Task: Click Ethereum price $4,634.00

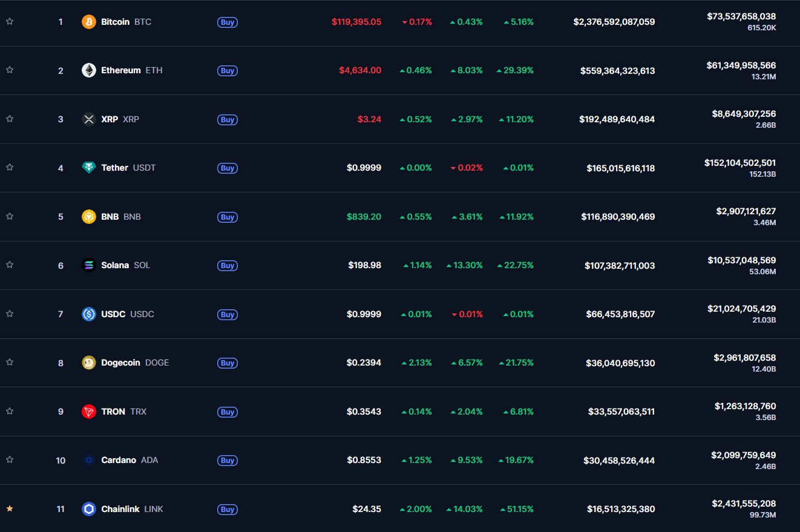Action: pyautogui.click(x=360, y=70)
